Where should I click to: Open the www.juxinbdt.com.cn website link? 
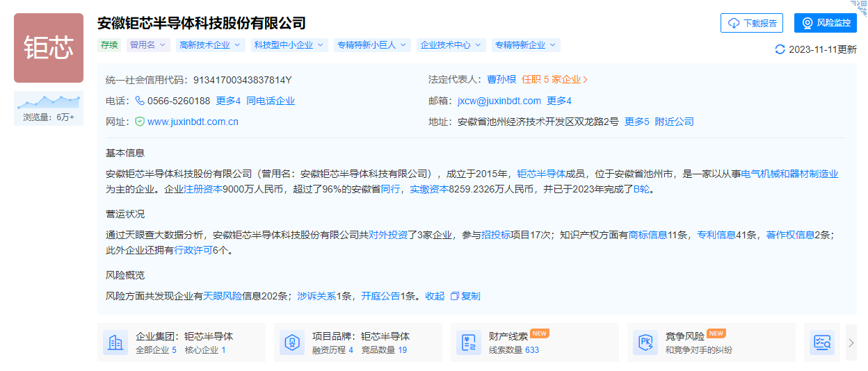[x=193, y=122]
